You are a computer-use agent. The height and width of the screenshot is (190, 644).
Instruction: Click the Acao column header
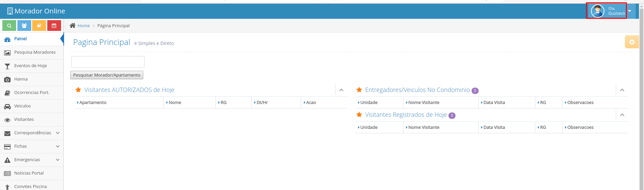coord(324,102)
